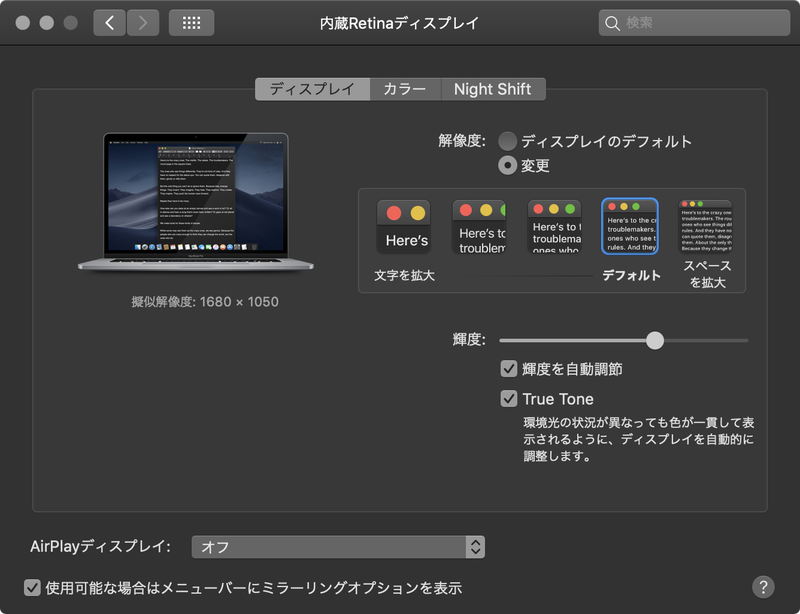The height and width of the screenshot is (614, 800).
Task: Click the back navigation arrow
Action: click(109, 21)
